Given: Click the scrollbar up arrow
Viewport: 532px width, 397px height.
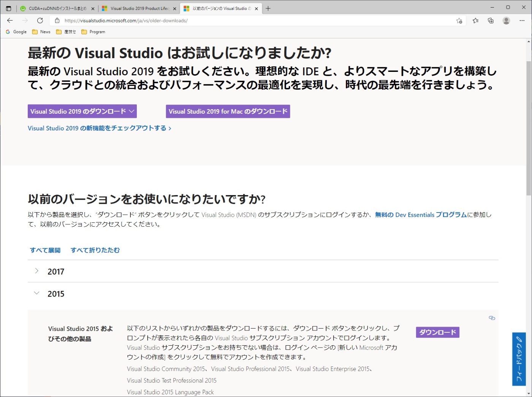Looking at the screenshot, I should (529, 41).
